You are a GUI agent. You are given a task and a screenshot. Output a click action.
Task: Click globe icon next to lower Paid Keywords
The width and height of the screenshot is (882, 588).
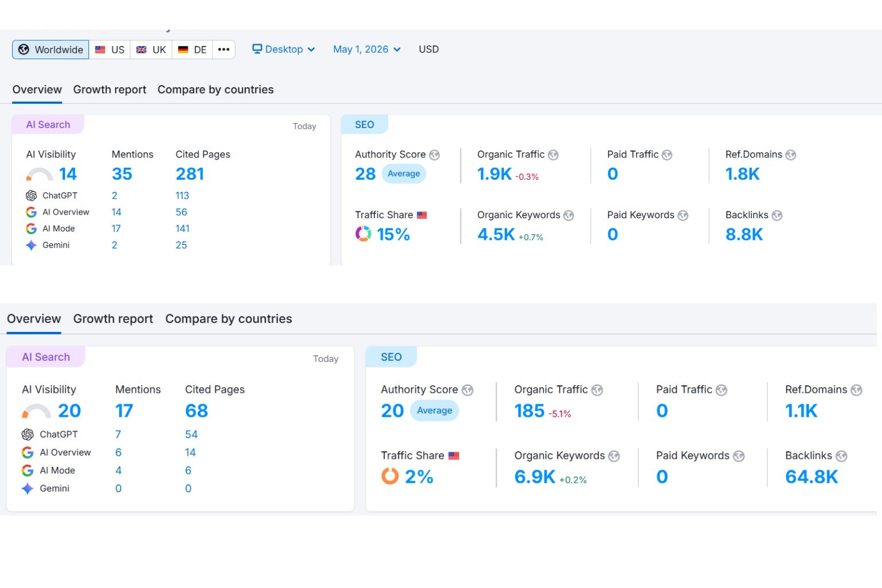tap(739, 457)
